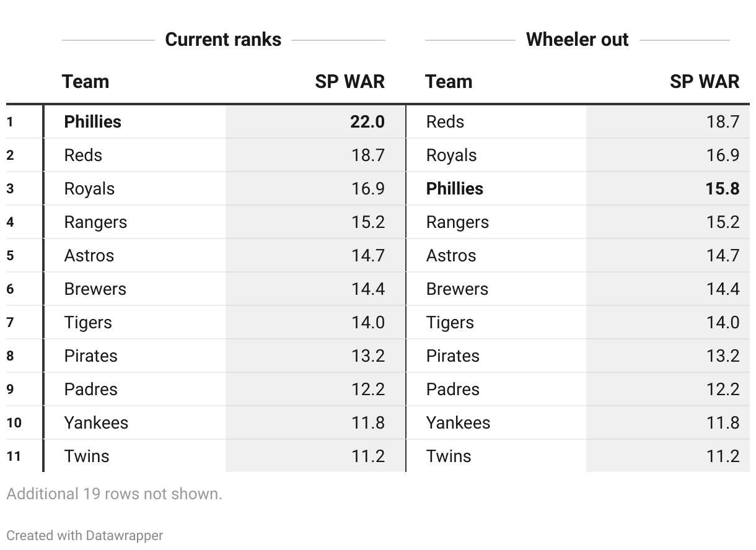Screen dimensions: 756x550
Task: Select Reds in the Wheeler out column
Action: [445, 121]
